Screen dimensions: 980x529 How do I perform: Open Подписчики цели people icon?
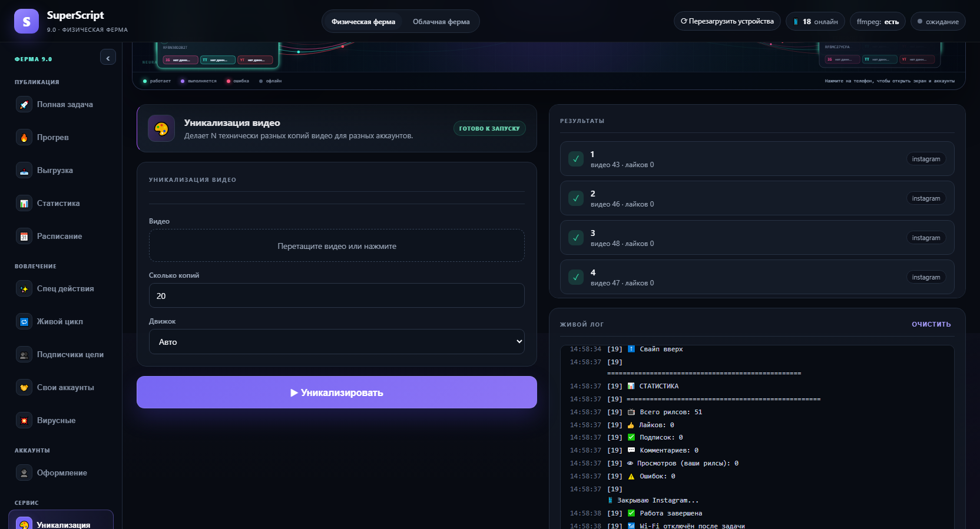click(x=24, y=355)
